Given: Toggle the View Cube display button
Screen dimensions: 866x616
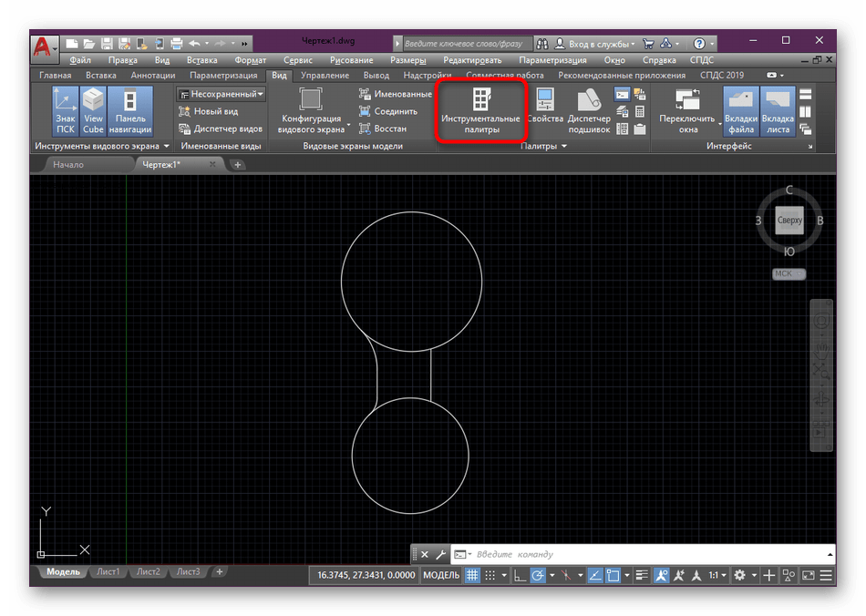Looking at the screenshot, I should coord(93,111).
